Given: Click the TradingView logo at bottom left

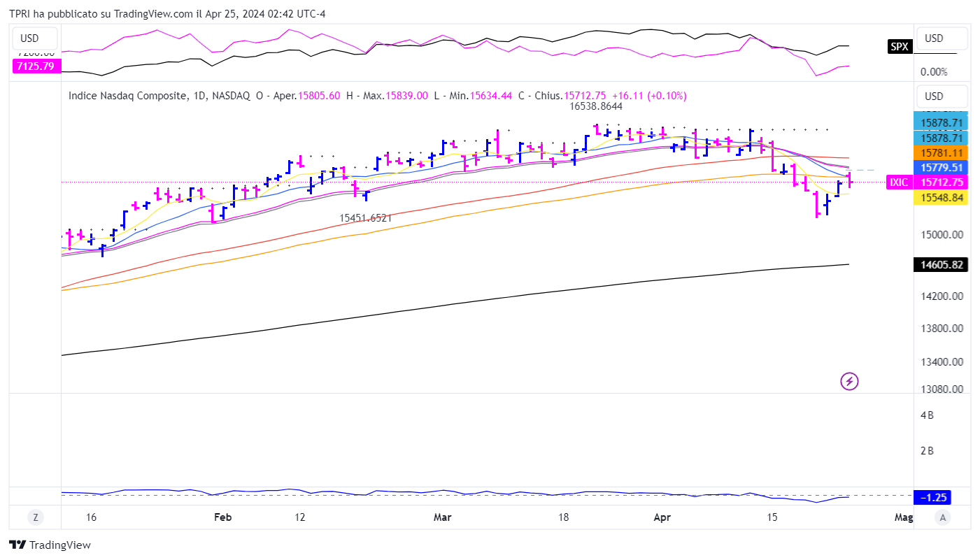Looking at the screenshot, I should point(50,545).
